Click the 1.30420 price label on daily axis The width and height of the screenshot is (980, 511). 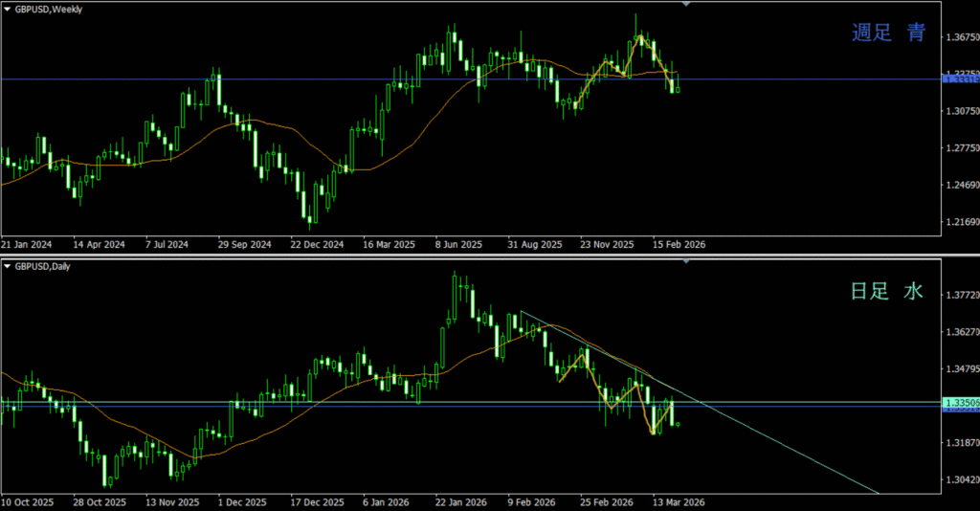pyautogui.click(x=961, y=480)
